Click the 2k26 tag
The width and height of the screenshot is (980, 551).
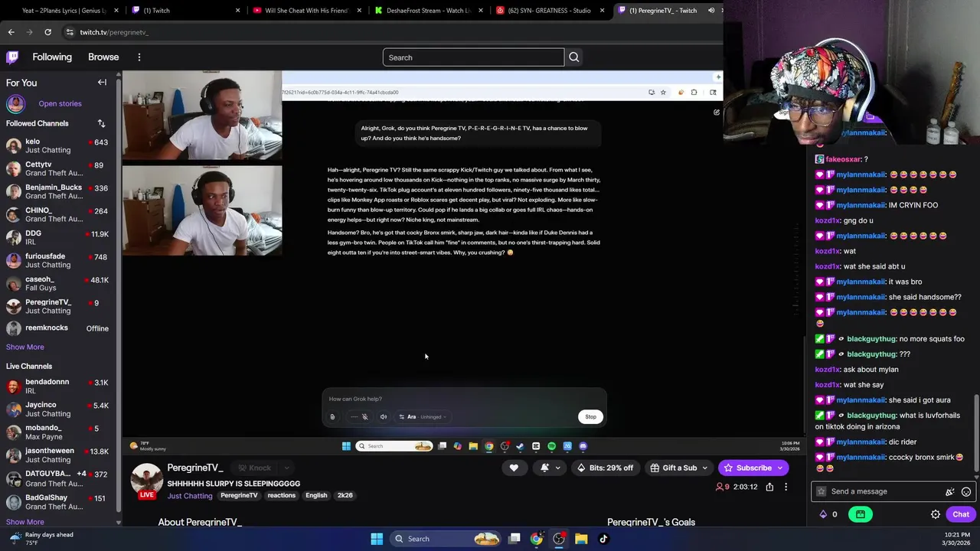coord(345,496)
